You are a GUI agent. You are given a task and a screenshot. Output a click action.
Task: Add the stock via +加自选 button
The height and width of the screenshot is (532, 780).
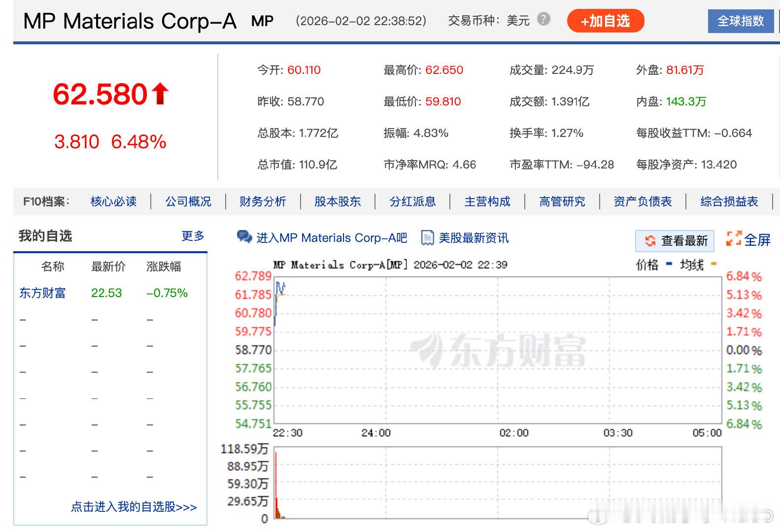(x=606, y=21)
